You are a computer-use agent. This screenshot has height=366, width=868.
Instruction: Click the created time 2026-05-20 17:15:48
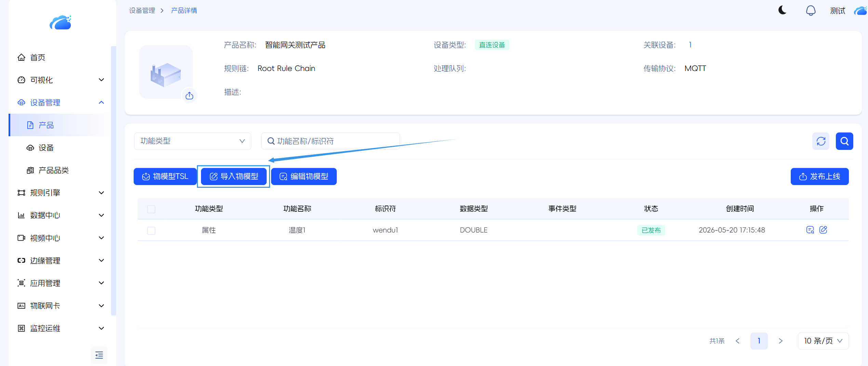[732, 230]
